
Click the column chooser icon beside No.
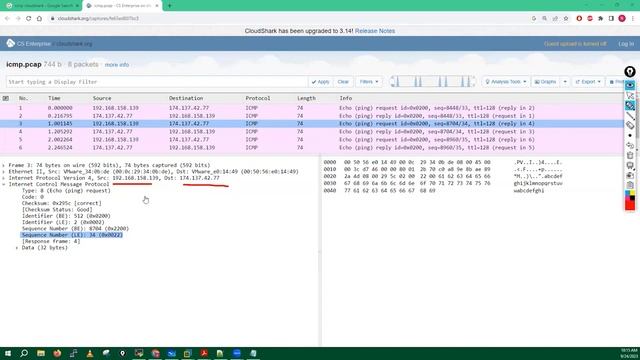[x=6, y=98]
